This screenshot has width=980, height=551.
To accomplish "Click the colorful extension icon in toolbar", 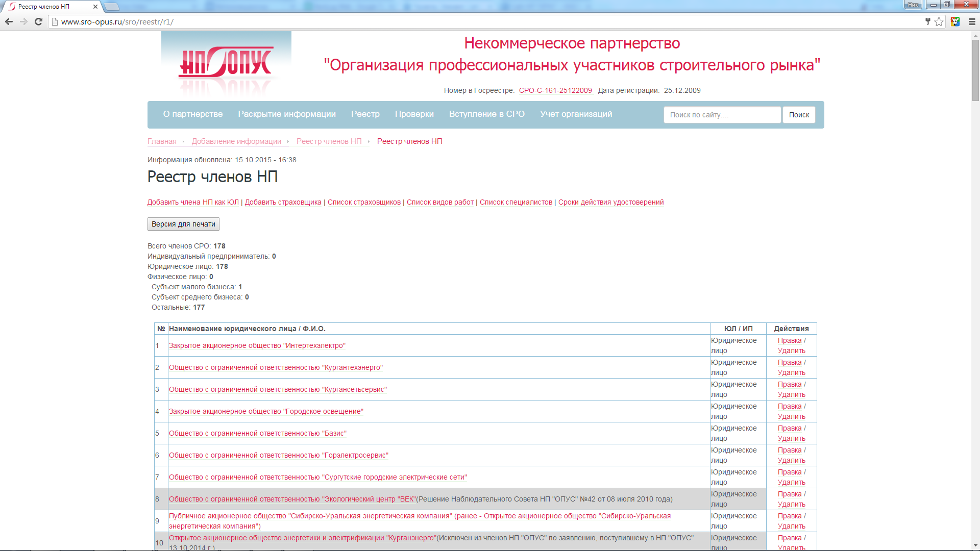I will (x=955, y=22).
